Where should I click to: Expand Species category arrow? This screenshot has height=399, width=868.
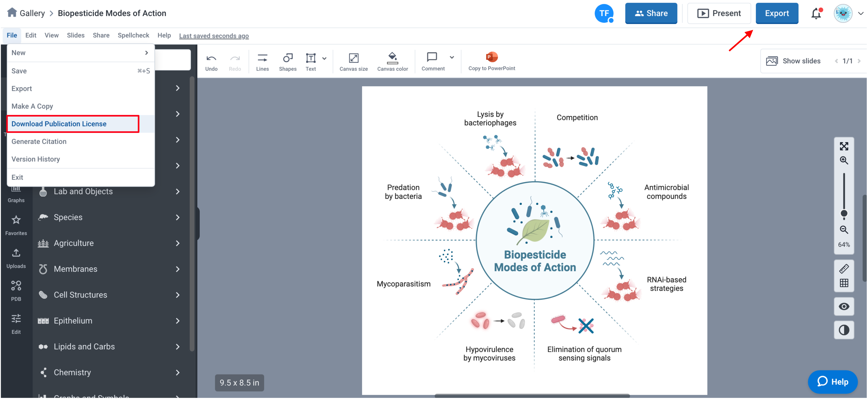tap(178, 218)
